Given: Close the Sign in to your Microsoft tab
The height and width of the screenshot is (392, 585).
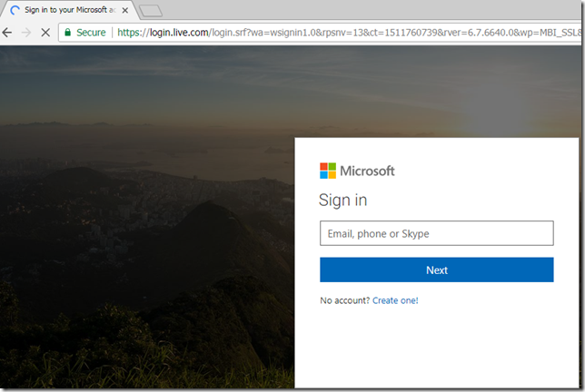Looking at the screenshot, I should coord(125,10).
